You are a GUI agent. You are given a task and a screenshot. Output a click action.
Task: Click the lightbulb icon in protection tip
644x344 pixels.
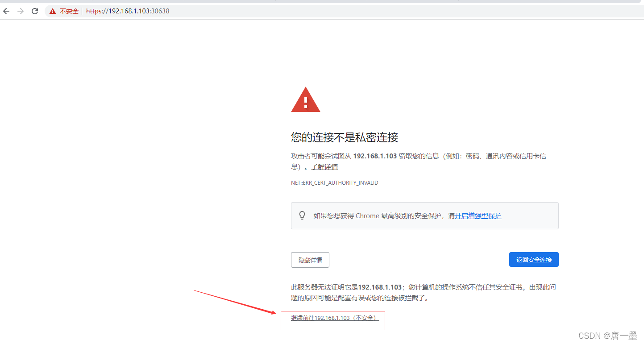pyautogui.click(x=302, y=216)
